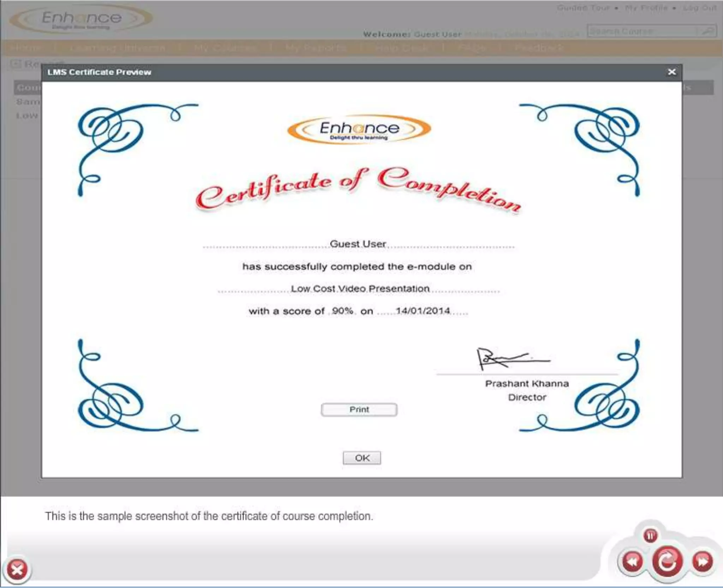Click the Log Out link

click(699, 8)
